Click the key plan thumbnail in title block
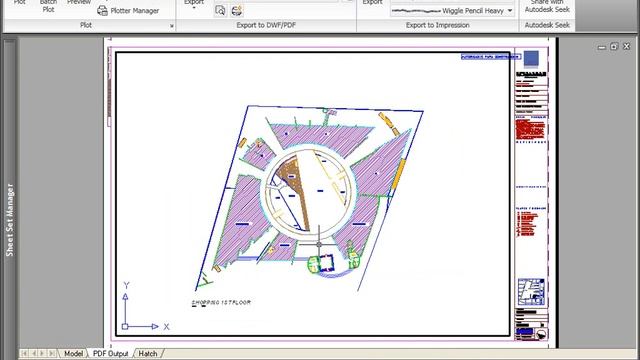Viewport: 640px width, 360px height. coord(531,292)
